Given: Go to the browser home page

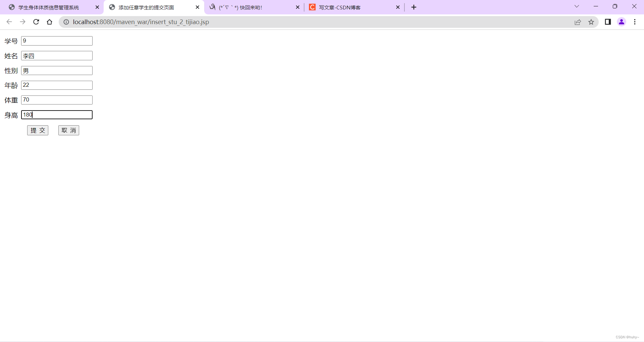Looking at the screenshot, I should [50, 22].
